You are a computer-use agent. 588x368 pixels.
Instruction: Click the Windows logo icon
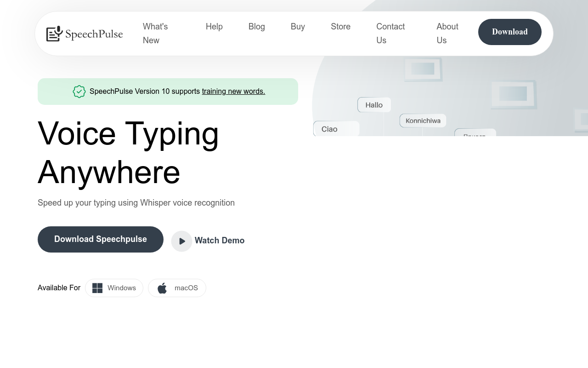coord(97,288)
